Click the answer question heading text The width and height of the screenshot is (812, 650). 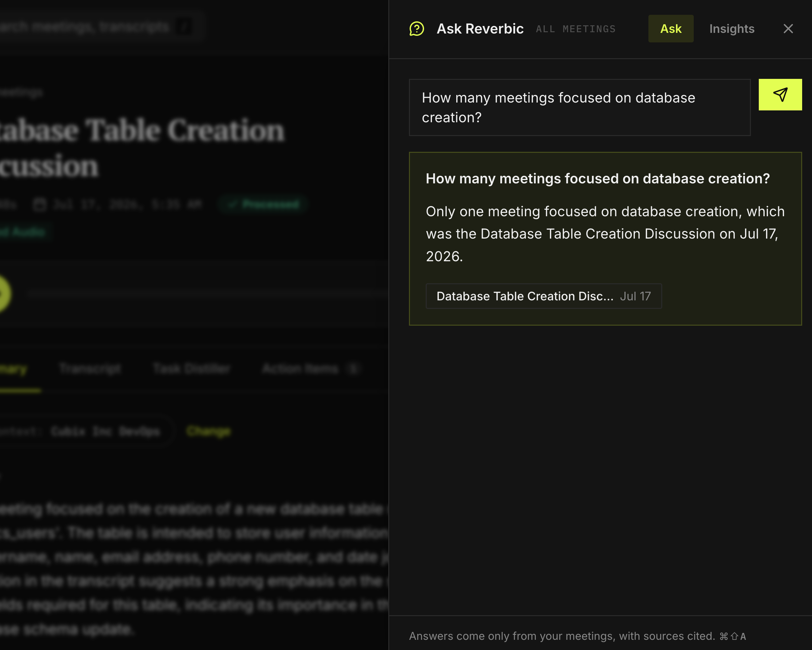[x=598, y=178]
